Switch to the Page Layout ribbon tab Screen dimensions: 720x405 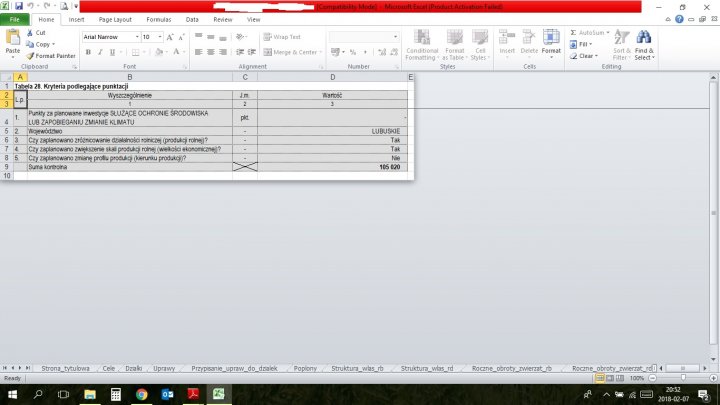point(115,19)
